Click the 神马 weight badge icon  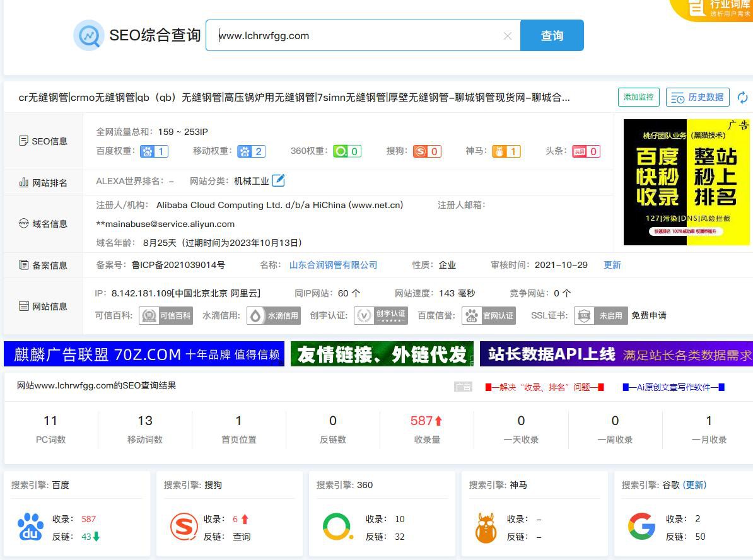506,152
